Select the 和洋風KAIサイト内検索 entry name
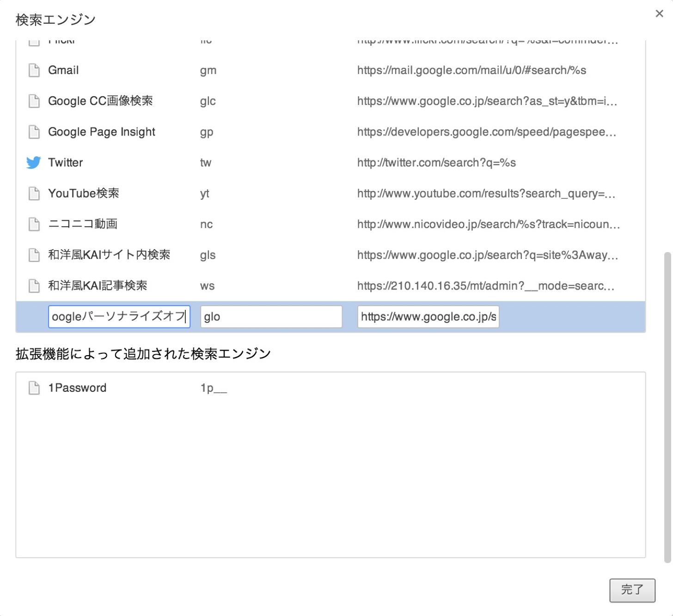This screenshot has width=673, height=616. 109,255
